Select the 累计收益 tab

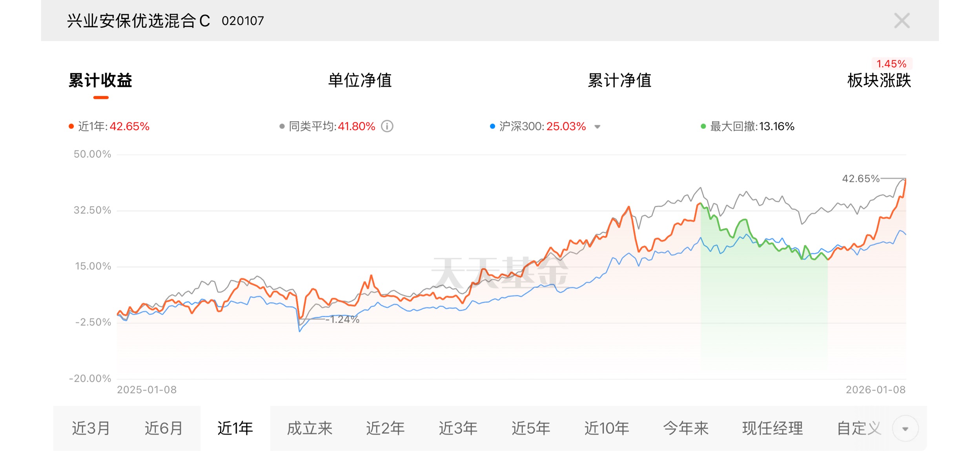[x=100, y=80]
